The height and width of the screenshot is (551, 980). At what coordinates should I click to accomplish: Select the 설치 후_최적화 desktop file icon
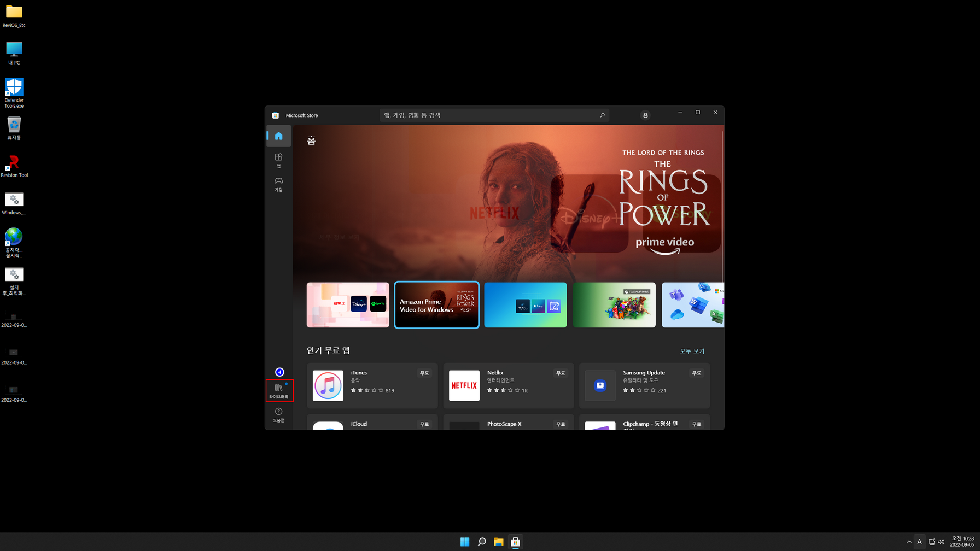tap(14, 281)
